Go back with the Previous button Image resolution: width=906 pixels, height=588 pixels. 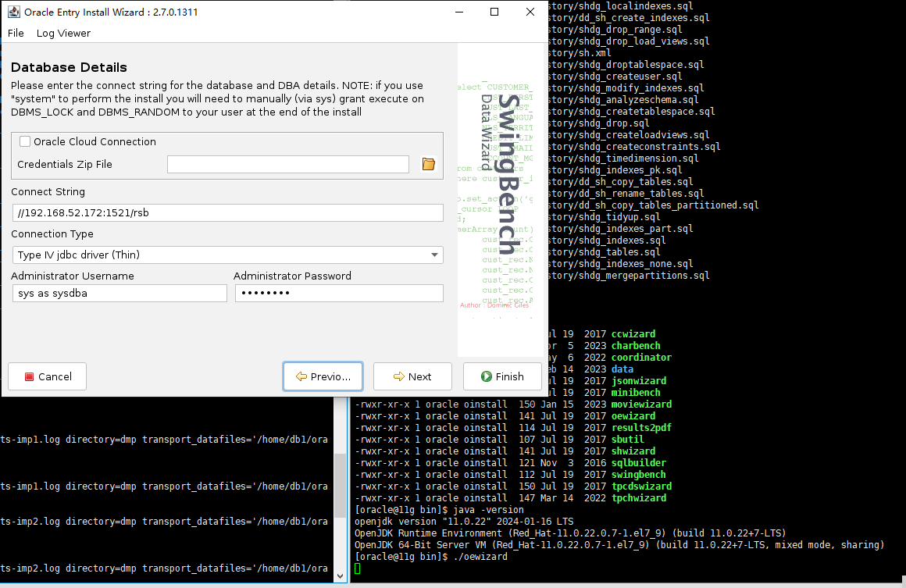[323, 376]
